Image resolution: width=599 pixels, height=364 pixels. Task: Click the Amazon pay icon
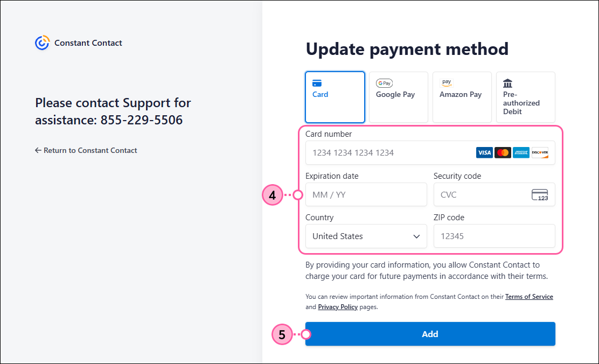[447, 82]
